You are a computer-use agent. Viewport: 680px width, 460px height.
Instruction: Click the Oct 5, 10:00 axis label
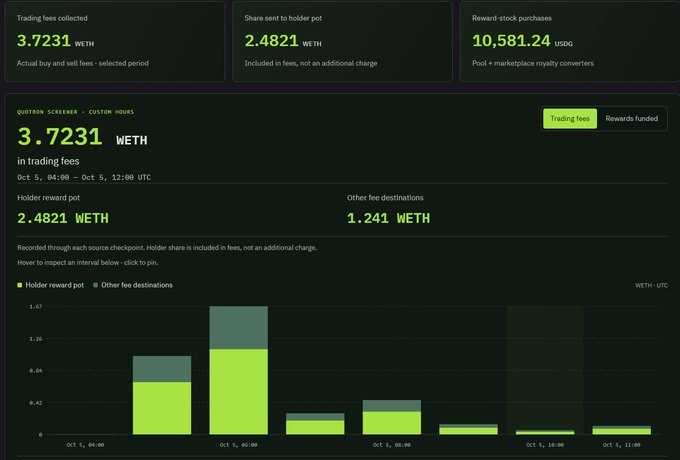coord(545,445)
